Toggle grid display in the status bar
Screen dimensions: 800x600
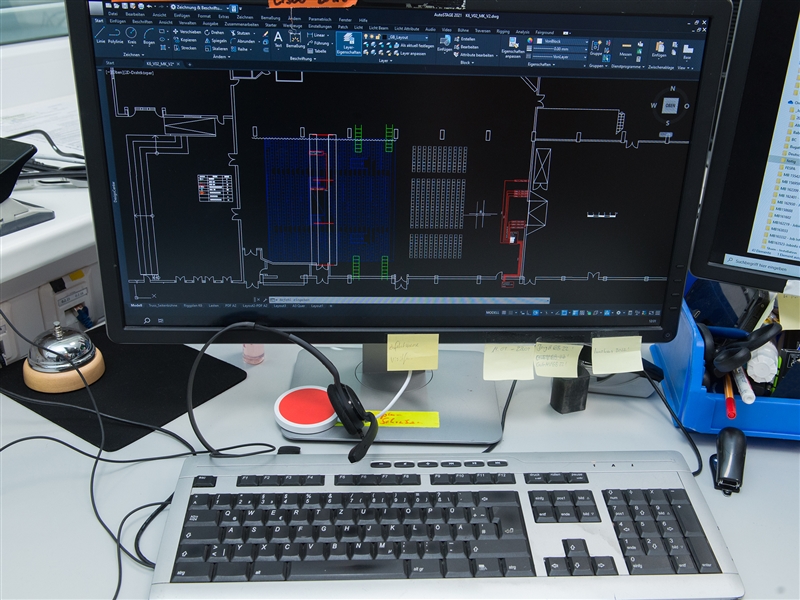click(505, 311)
